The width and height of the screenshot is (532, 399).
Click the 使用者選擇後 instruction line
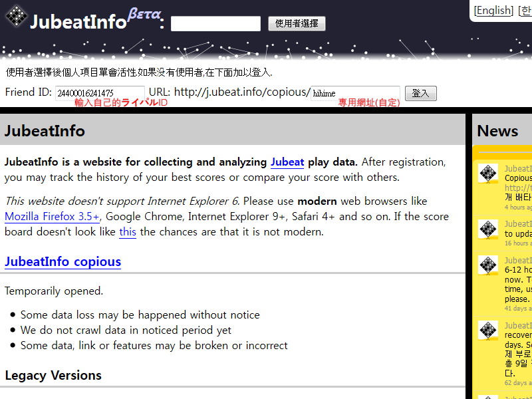tap(139, 72)
